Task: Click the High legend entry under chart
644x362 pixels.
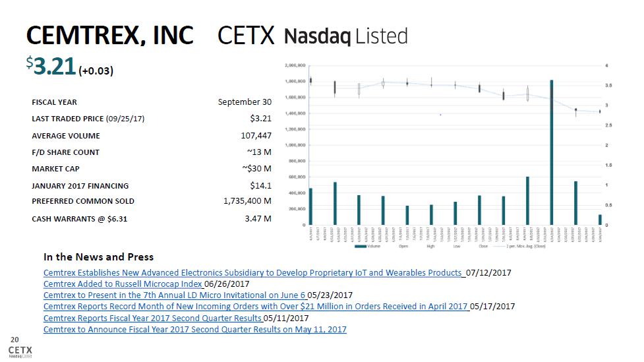Action: click(430, 247)
